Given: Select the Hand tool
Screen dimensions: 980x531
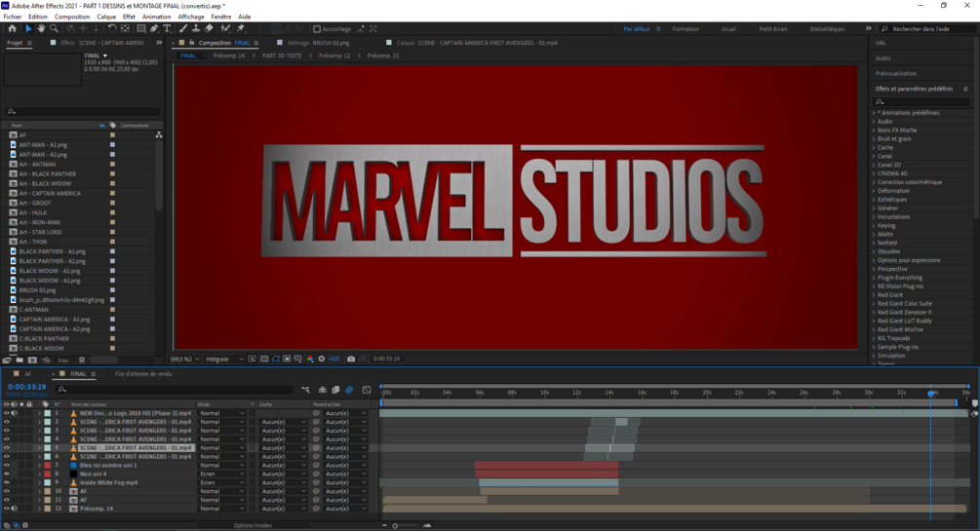Looking at the screenshot, I should click(41, 28).
